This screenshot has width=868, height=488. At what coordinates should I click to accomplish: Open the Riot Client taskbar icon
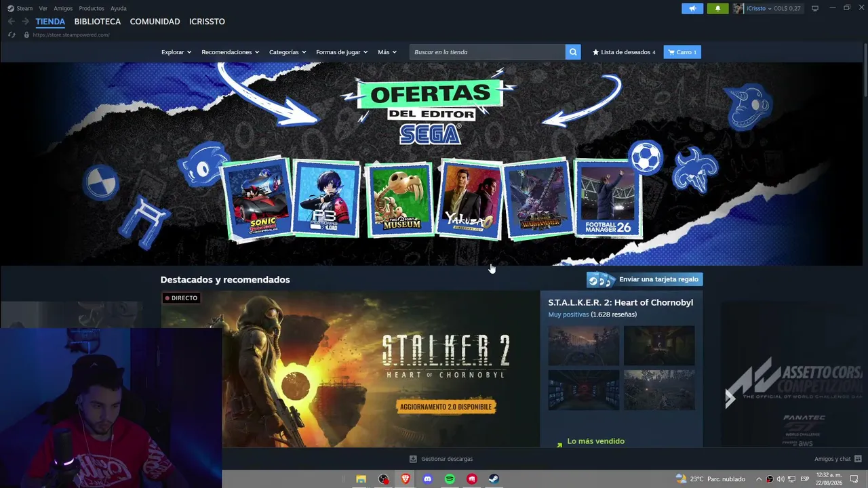click(x=472, y=479)
